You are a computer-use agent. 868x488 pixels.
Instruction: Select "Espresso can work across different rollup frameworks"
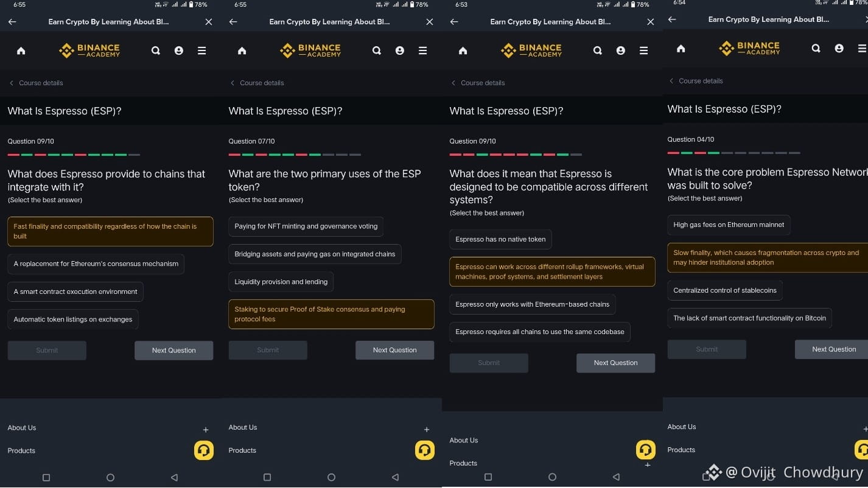(x=552, y=271)
